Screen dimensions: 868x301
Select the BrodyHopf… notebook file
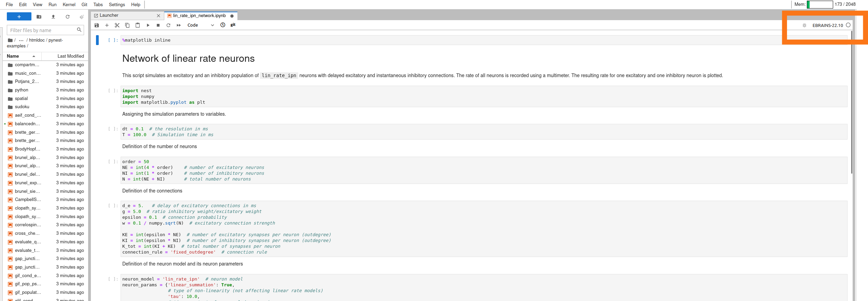tap(45, 149)
